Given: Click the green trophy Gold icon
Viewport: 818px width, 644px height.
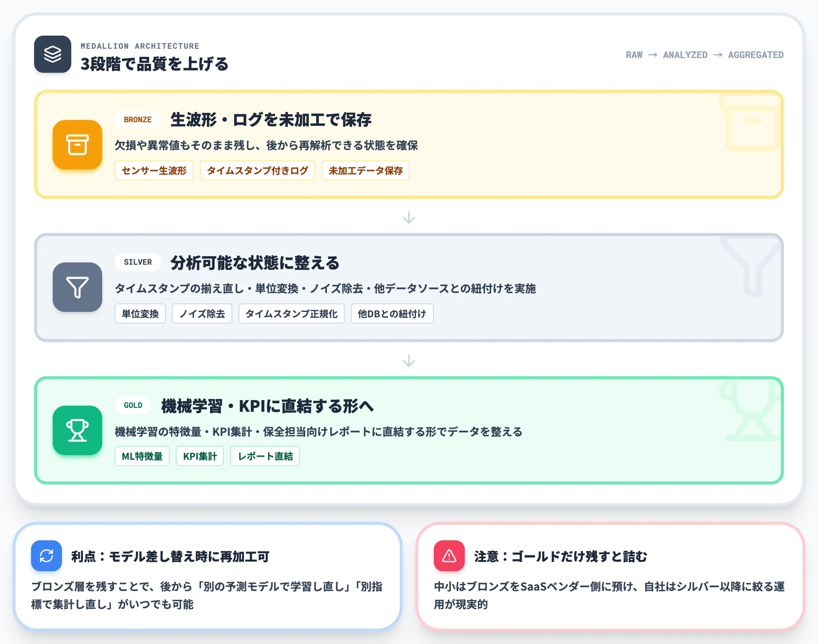Looking at the screenshot, I should (x=77, y=430).
